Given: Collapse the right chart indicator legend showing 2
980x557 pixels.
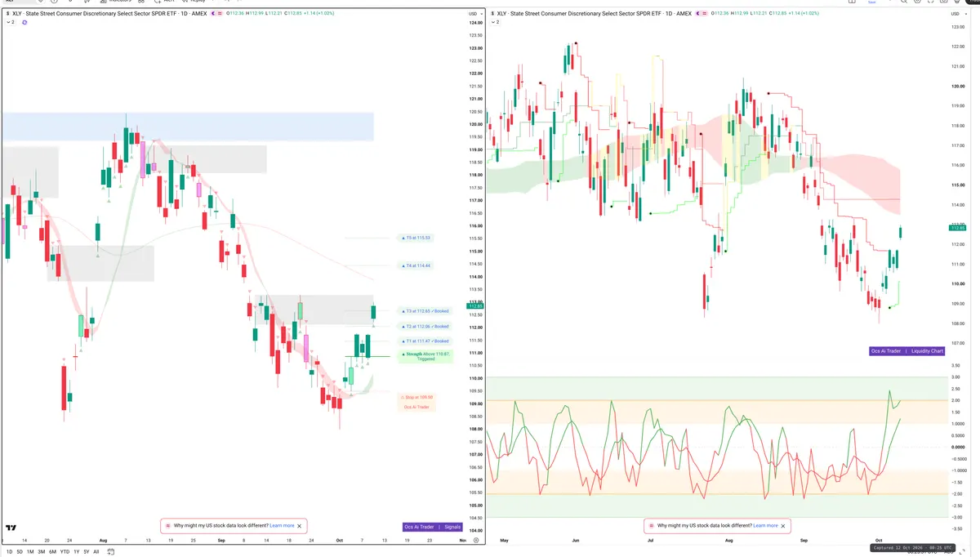Looking at the screenshot, I should (x=496, y=22).
